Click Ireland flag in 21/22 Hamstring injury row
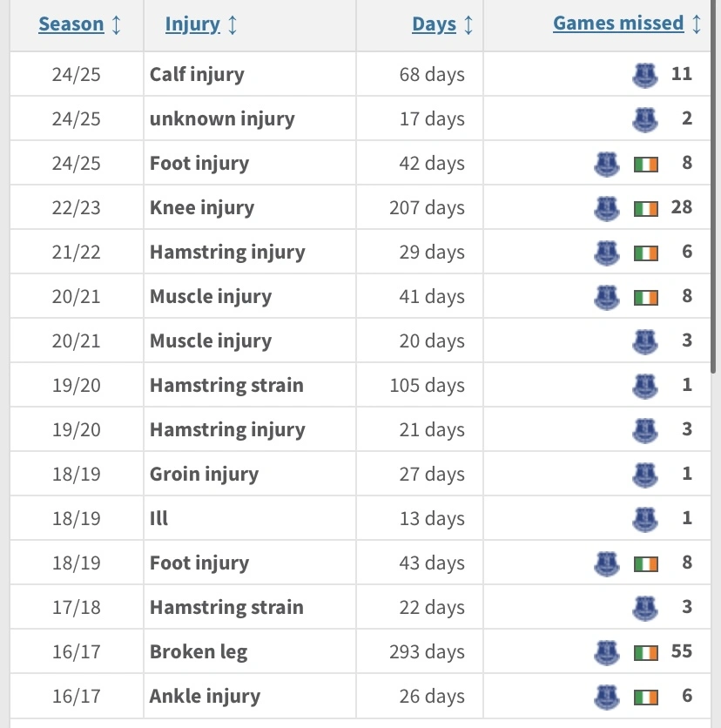 coord(646,252)
